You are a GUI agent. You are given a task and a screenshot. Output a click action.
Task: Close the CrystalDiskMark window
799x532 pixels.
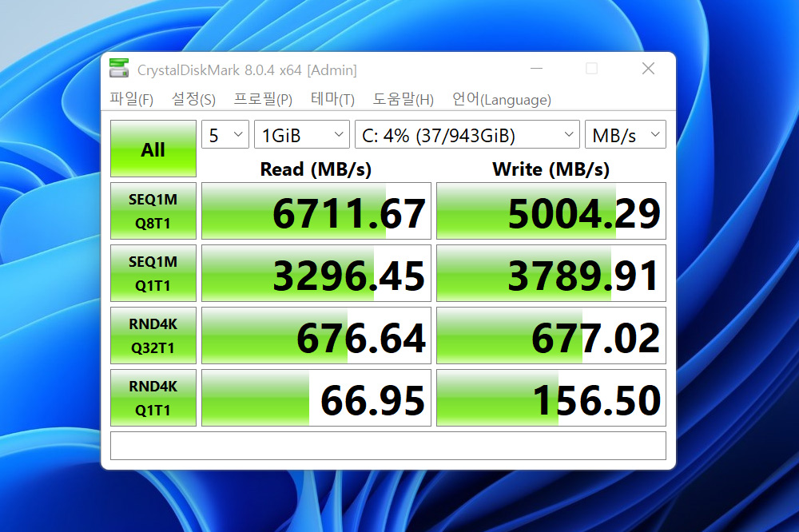pos(648,68)
